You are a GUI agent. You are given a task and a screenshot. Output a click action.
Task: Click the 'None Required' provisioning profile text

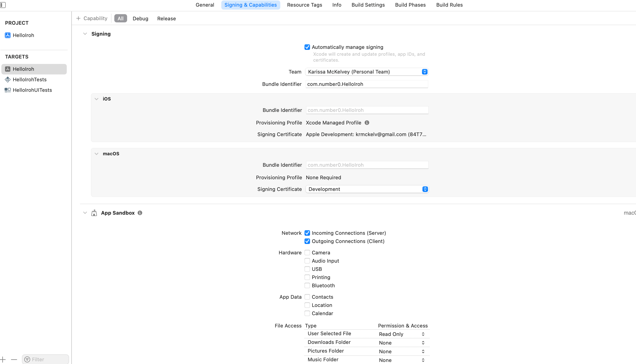323,177
